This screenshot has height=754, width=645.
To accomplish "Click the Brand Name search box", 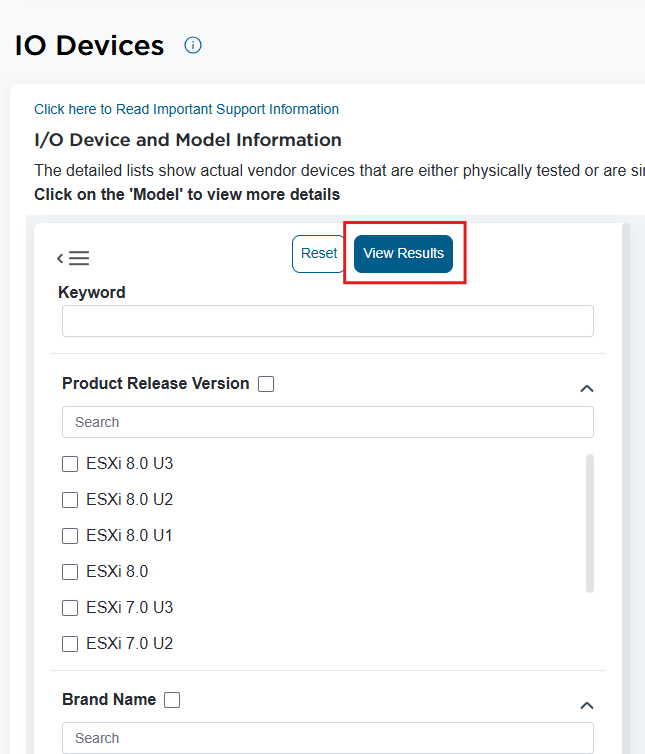I will (x=328, y=738).
